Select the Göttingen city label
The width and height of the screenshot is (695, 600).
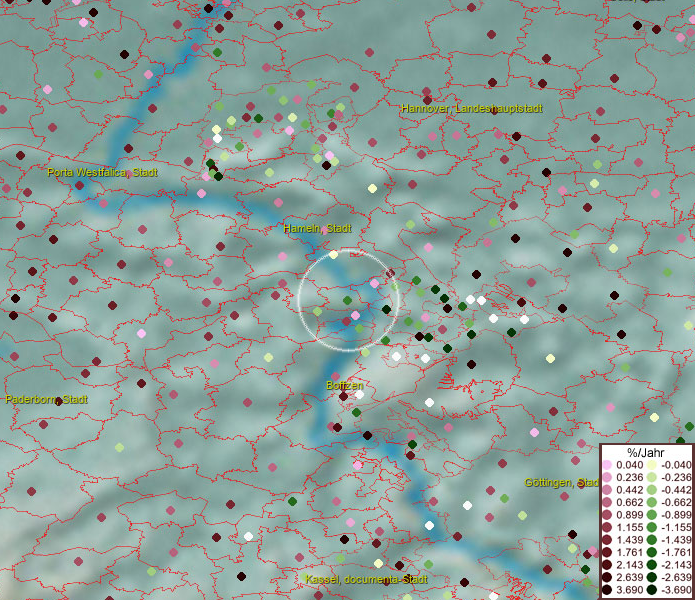coord(562,483)
